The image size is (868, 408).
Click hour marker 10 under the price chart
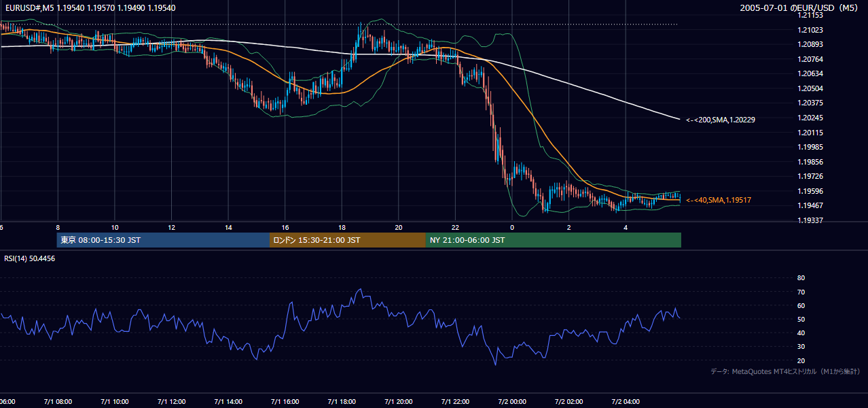[x=115, y=227]
